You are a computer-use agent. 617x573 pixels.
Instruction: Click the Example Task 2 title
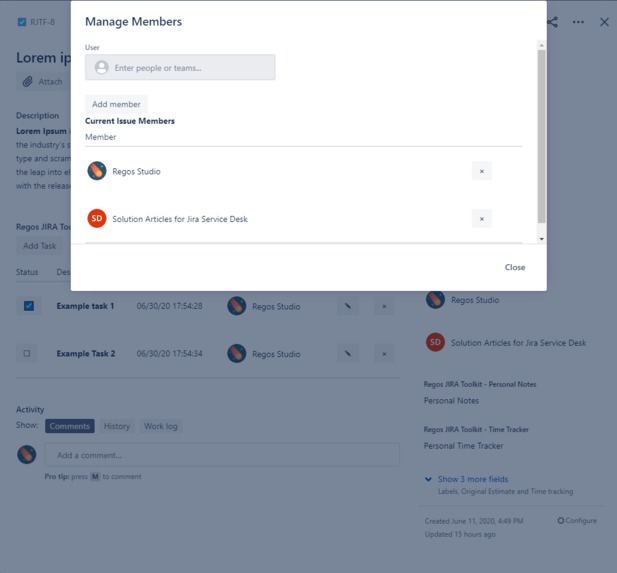tap(86, 354)
